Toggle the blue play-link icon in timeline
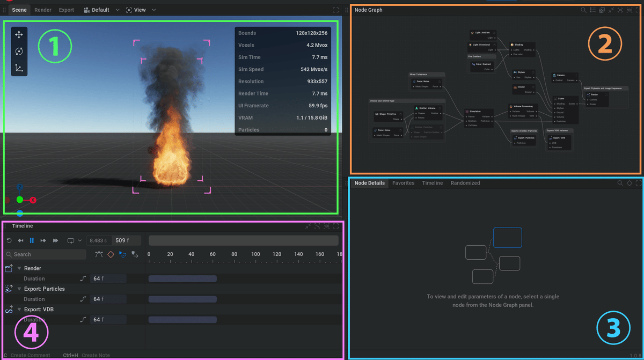 click(122, 254)
